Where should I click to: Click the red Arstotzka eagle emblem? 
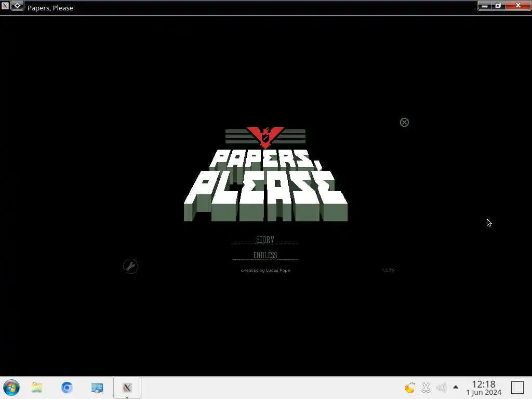[265, 137]
